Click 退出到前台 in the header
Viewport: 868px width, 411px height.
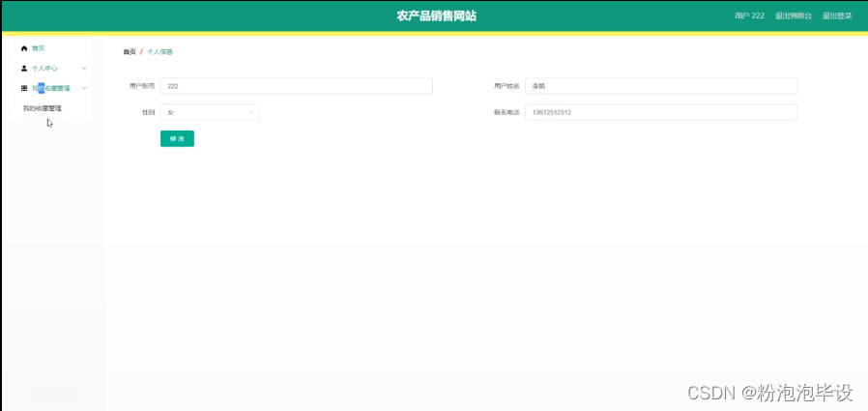(791, 15)
